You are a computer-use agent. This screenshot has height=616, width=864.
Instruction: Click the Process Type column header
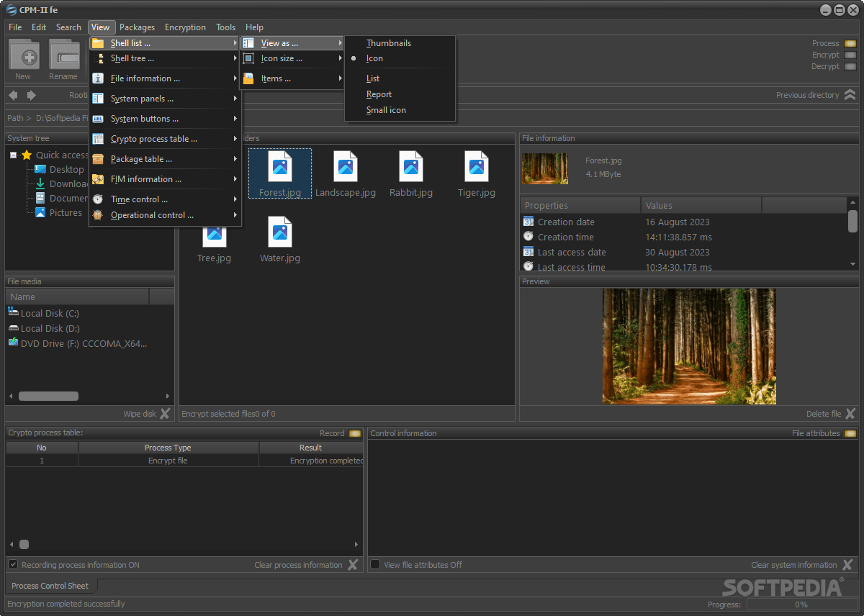pyautogui.click(x=168, y=448)
